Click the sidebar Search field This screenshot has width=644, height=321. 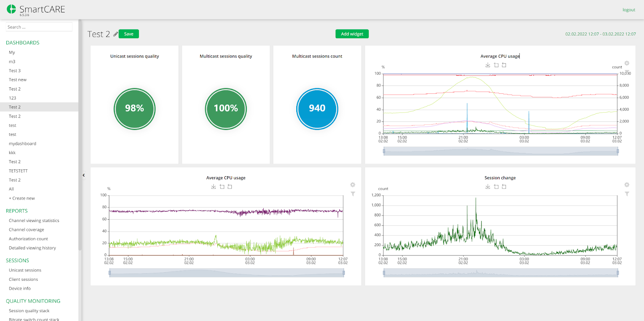pyautogui.click(x=39, y=27)
